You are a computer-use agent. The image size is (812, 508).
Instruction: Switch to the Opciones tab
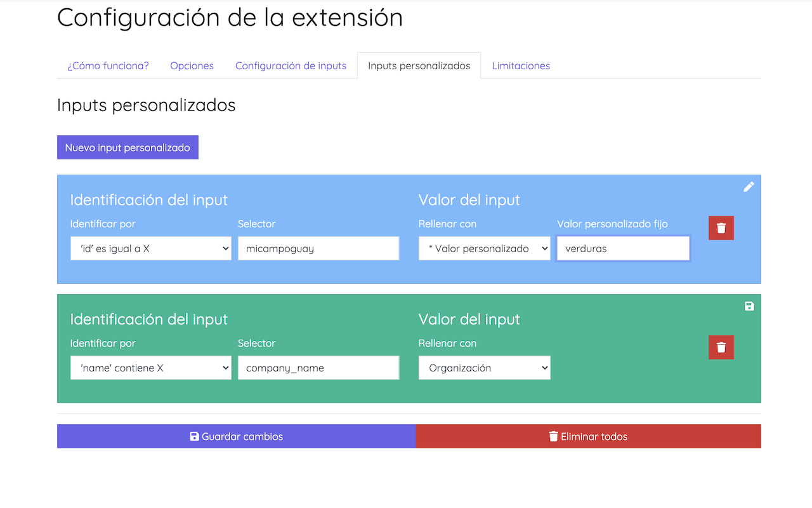coord(192,65)
